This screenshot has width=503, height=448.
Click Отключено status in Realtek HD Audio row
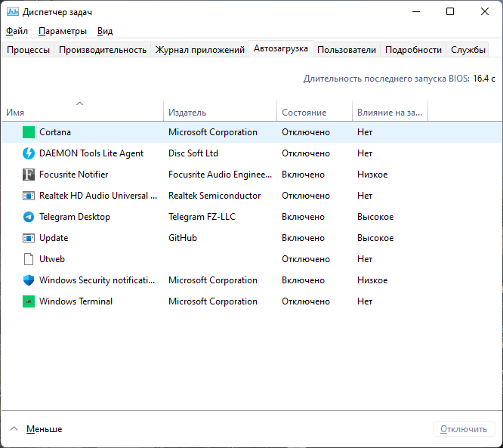click(306, 196)
